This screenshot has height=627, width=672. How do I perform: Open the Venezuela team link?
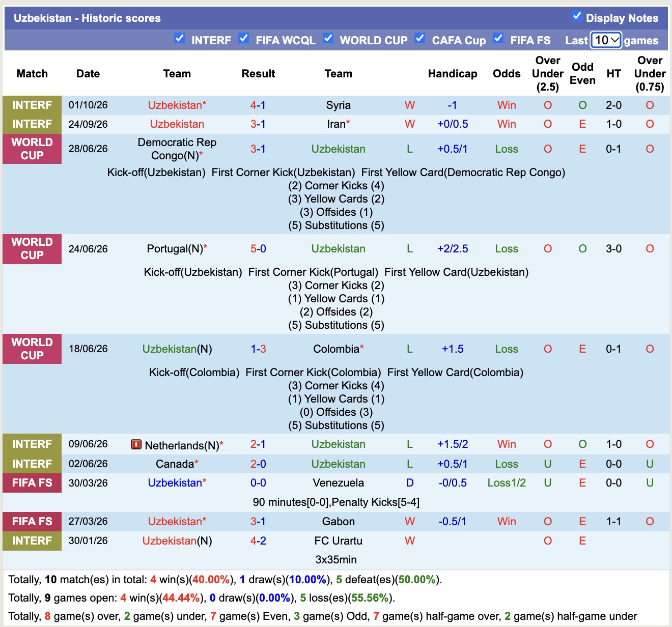point(339,483)
